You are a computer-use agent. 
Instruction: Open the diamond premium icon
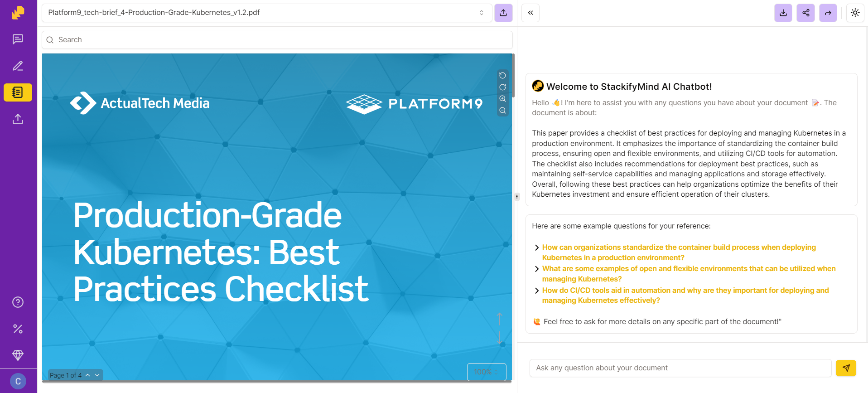[18, 355]
